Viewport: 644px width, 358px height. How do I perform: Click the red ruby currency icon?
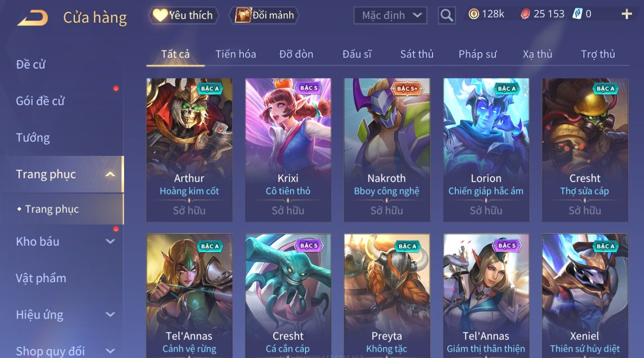pyautogui.click(x=525, y=15)
